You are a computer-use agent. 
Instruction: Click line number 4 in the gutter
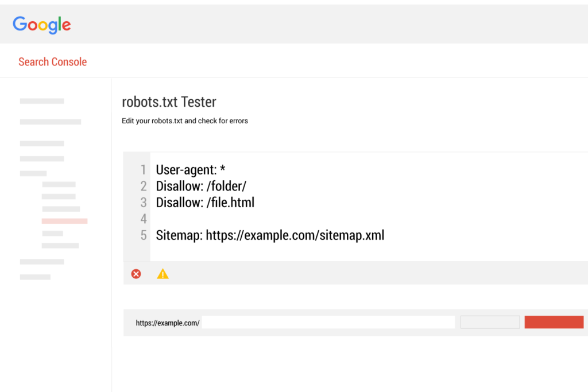(143, 219)
